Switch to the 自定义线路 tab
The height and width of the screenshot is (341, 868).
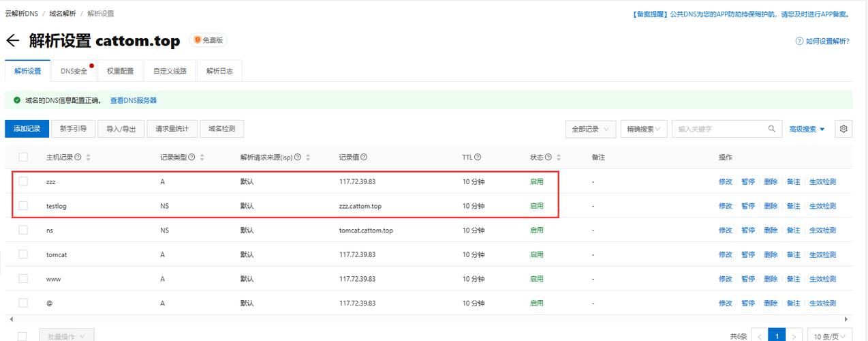(x=170, y=71)
